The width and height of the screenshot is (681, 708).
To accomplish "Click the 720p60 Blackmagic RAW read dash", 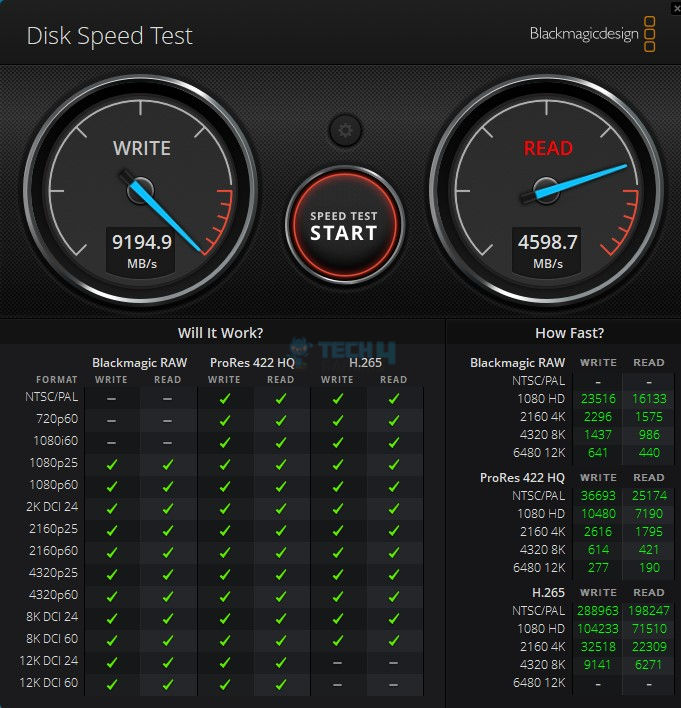I will [168, 421].
